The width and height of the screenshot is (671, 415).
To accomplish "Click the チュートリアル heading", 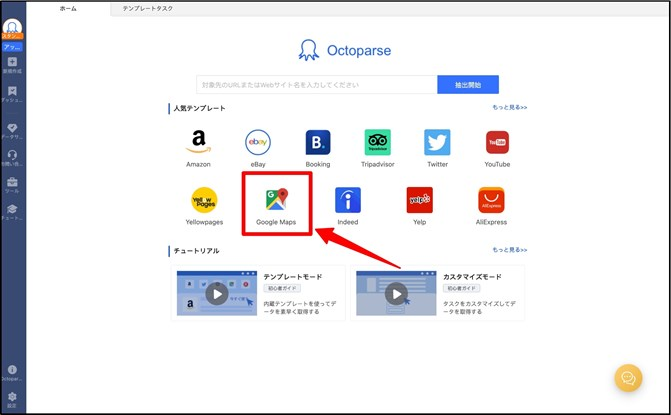I will 196,251.
